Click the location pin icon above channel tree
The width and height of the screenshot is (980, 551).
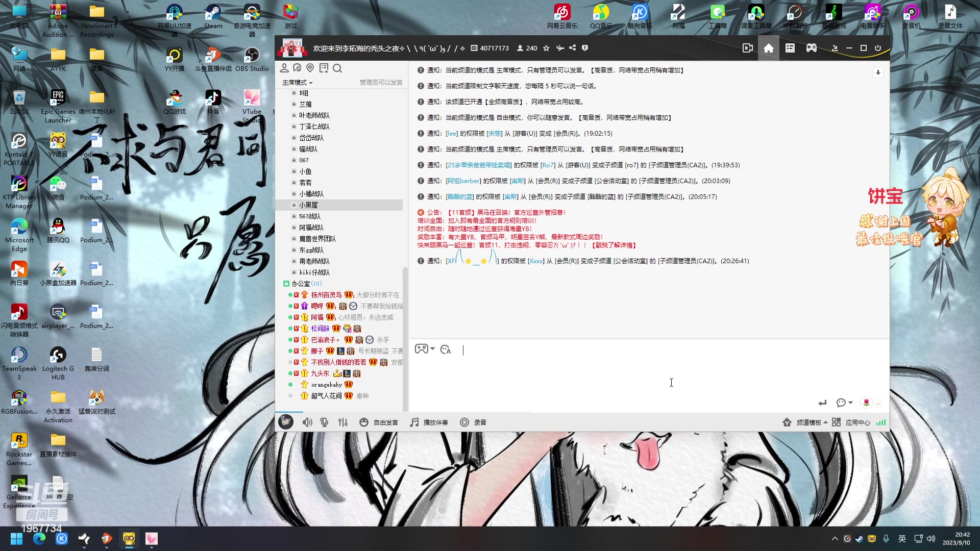(x=310, y=68)
